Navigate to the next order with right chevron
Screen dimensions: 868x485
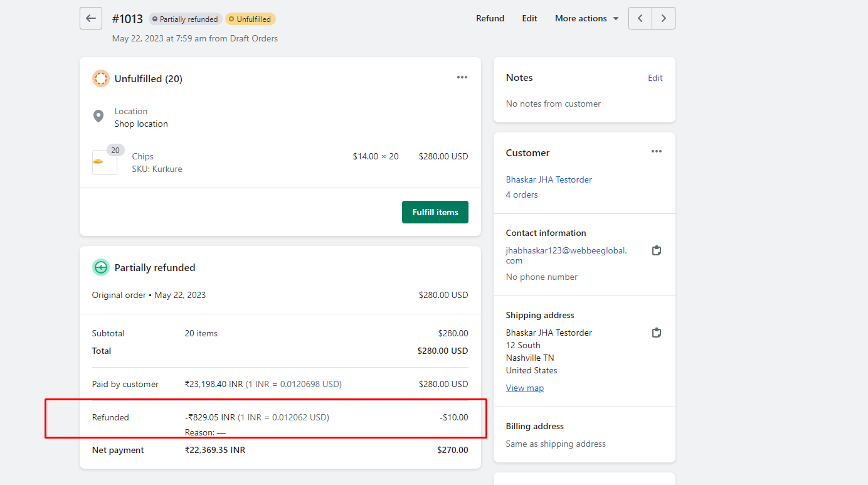[x=664, y=18]
